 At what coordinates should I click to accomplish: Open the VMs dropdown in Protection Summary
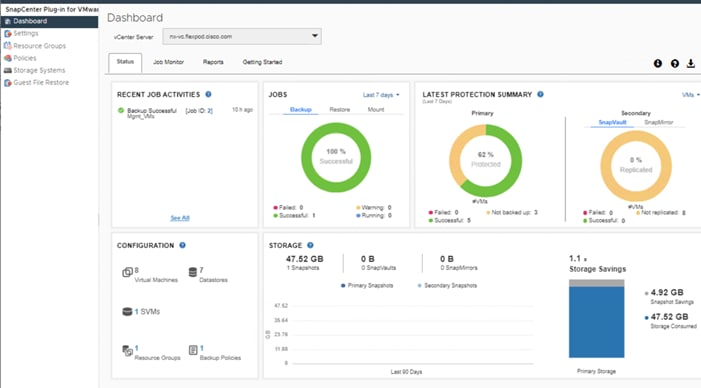[691, 95]
